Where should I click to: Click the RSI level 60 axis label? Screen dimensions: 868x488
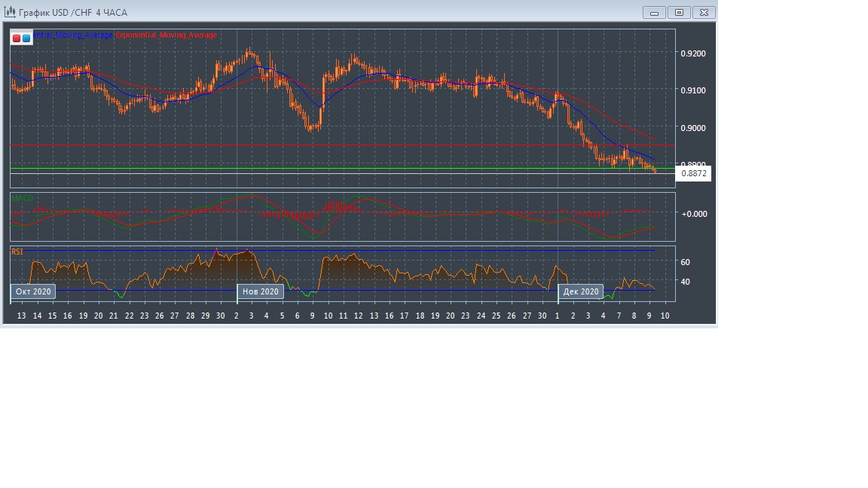pyautogui.click(x=685, y=262)
